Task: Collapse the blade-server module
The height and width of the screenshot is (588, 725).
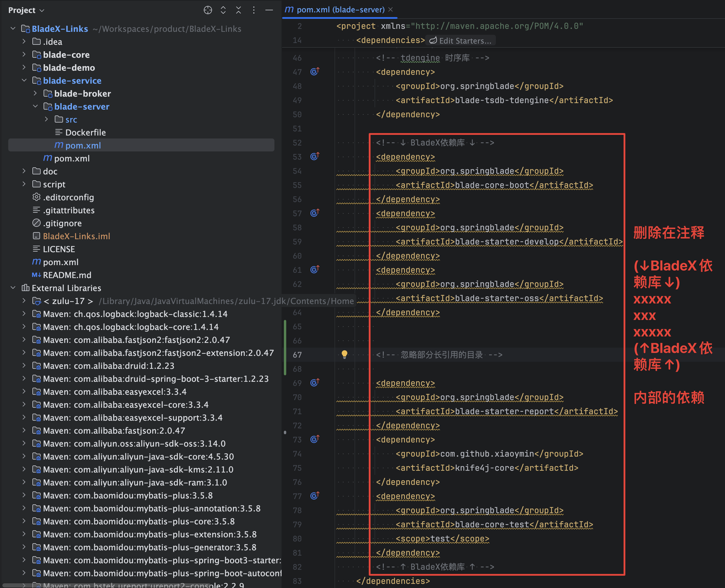Action: point(35,106)
